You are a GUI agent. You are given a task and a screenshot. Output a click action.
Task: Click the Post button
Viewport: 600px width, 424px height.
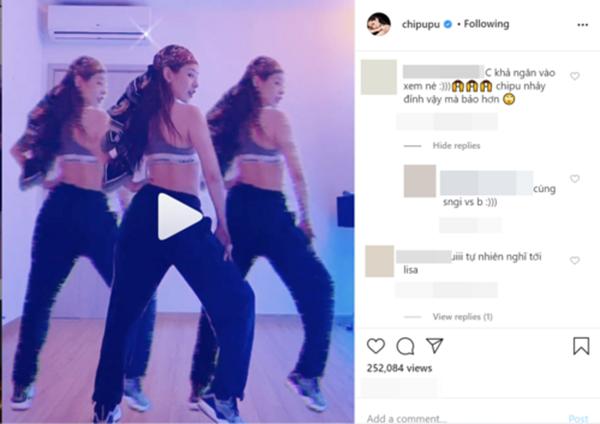click(578, 419)
